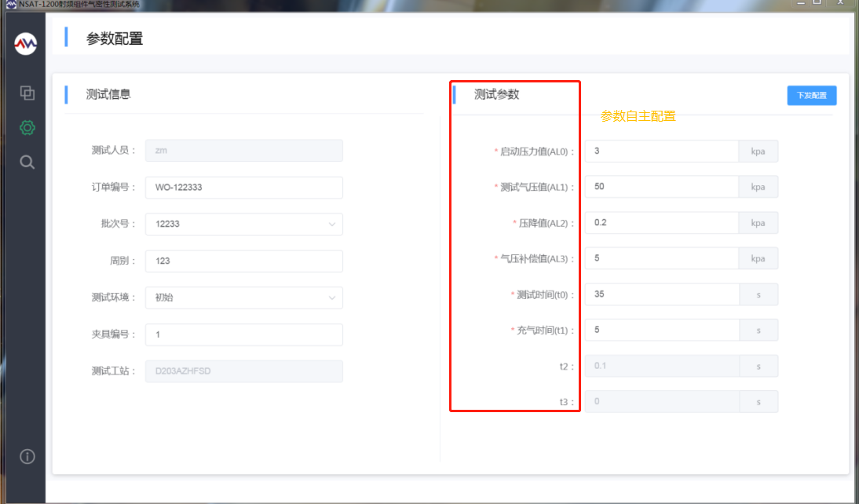Click the t3 field showing 0
Image resolution: width=859 pixels, height=504 pixels.
point(661,402)
